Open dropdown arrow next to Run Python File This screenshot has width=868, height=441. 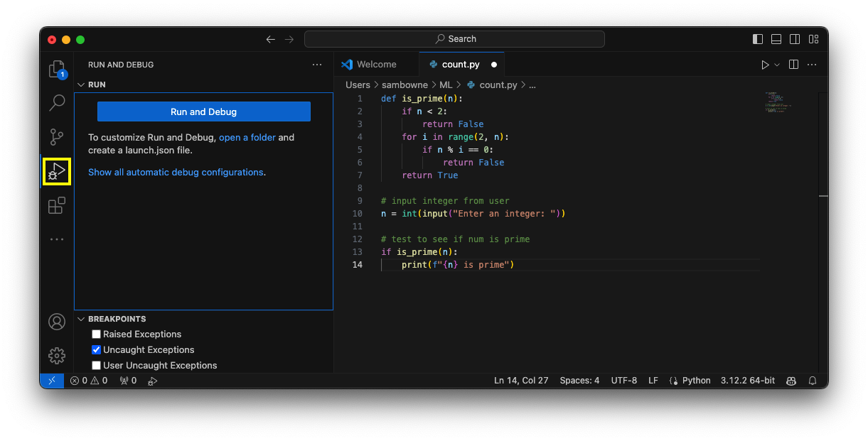coord(777,65)
